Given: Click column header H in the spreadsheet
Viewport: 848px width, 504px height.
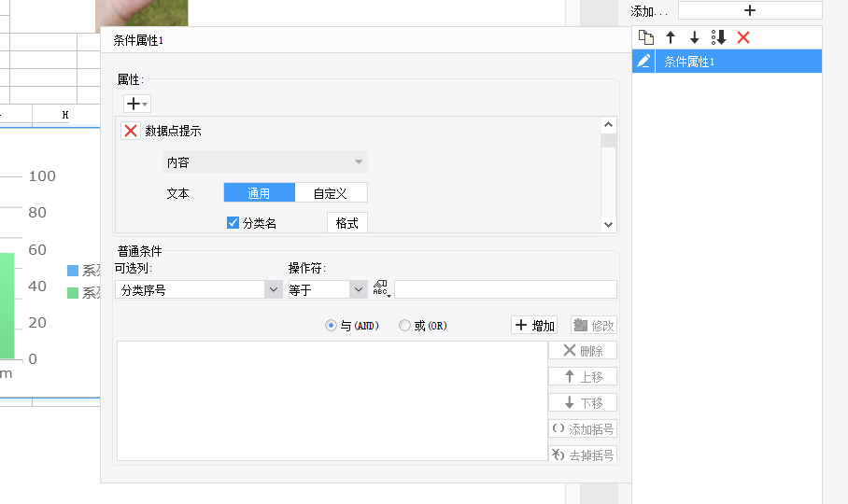Looking at the screenshot, I should (x=65, y=115).
